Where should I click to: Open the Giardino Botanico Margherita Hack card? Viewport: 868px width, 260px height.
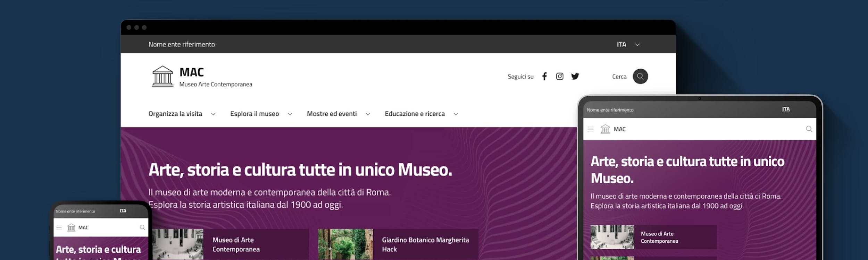(398, 244)
